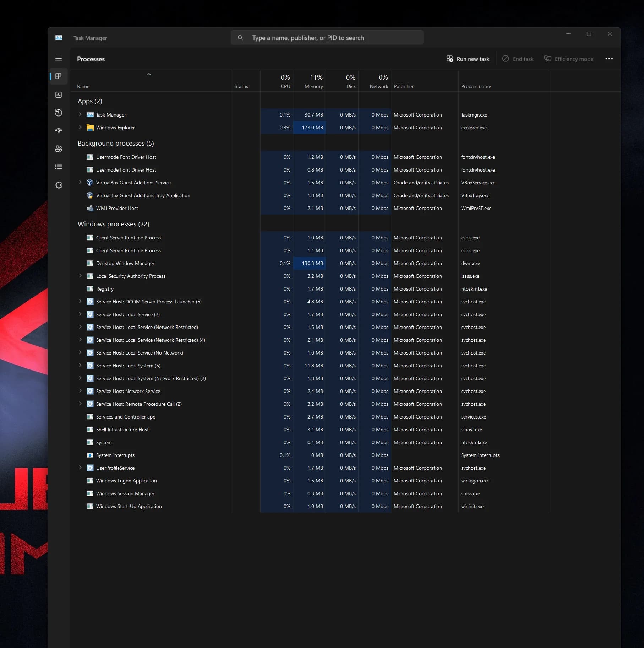
Task: Click the WMI Provider Host icon
Action: tap(90, 208)
